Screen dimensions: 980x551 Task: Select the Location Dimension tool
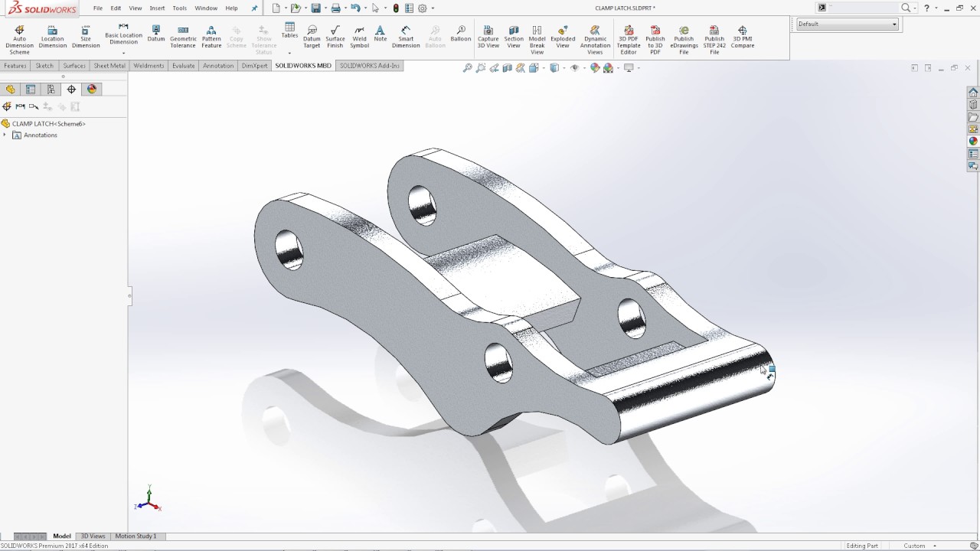tap(53, 37)
